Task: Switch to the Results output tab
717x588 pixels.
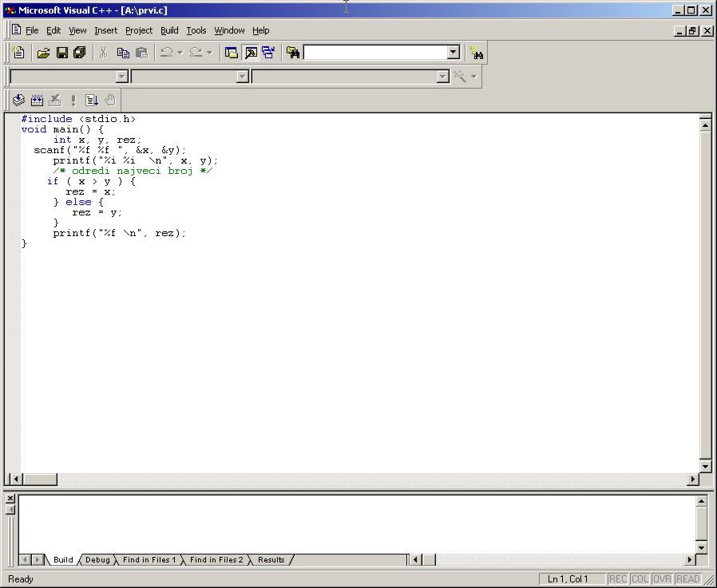Action: click(271, 559)
